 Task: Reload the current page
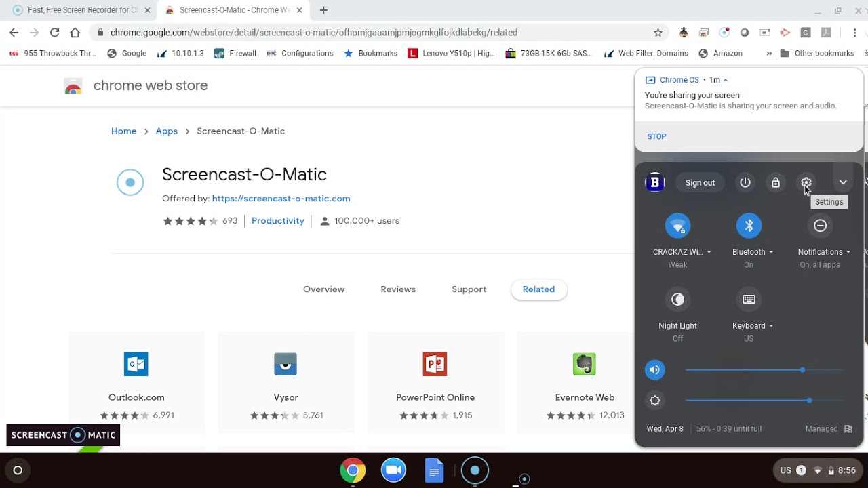[x=54, y=33]
